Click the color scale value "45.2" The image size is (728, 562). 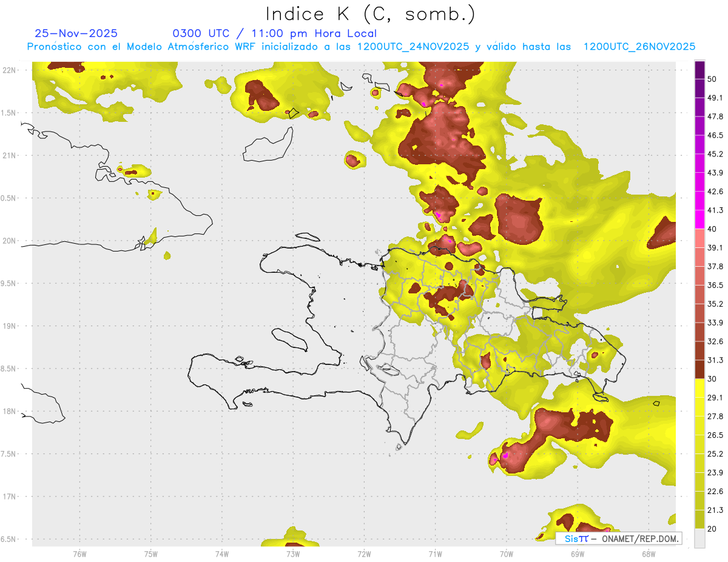click(715, 154)
